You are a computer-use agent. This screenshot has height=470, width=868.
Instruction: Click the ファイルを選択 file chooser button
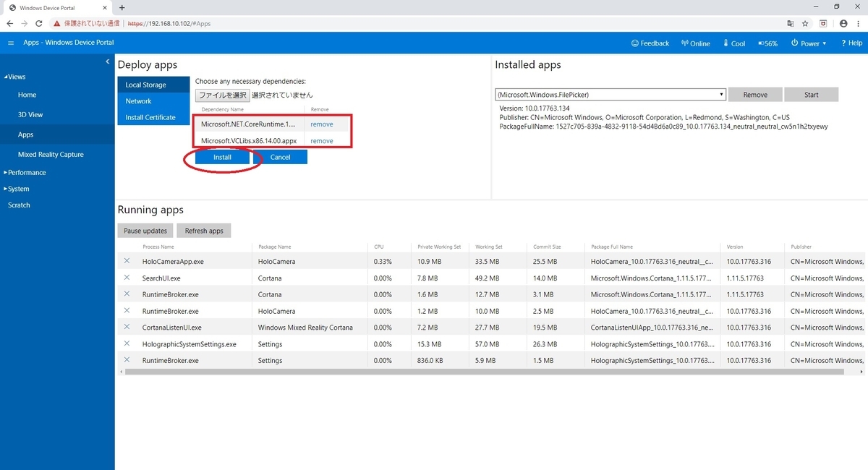click(222, 95)
